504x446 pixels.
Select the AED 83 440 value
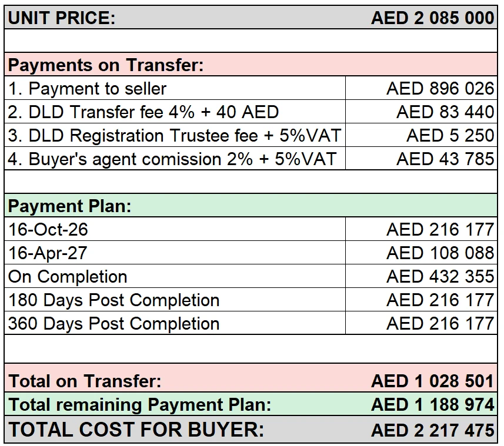(x=445, y=112)
